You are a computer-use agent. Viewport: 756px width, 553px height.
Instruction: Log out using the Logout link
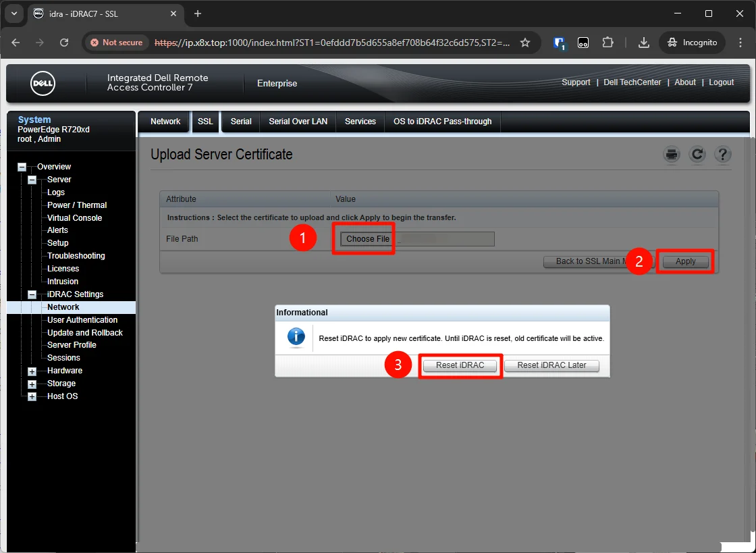(x=722, y=82)
